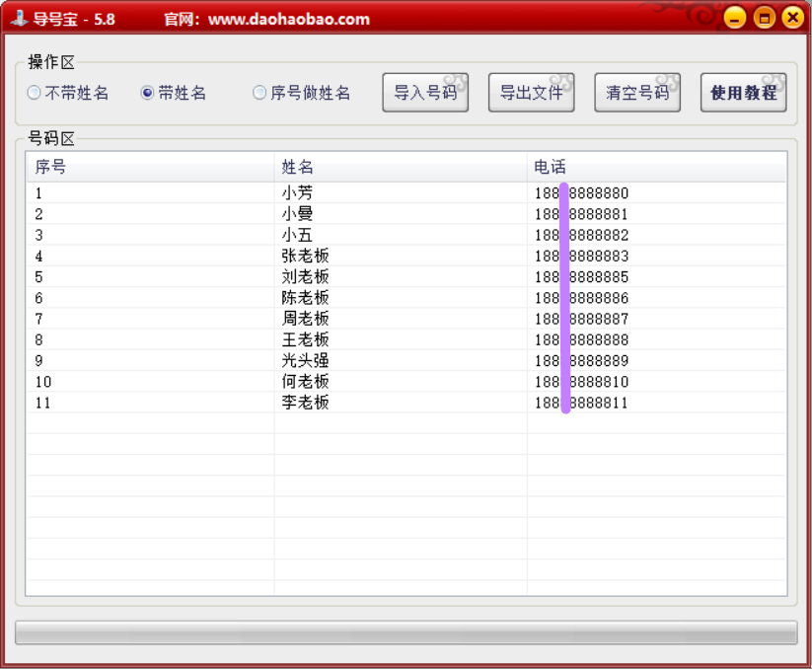Select the 光头强 row in the list
Image resolution: width=812 pixels, height=669 pixels.
click(305, 361)
